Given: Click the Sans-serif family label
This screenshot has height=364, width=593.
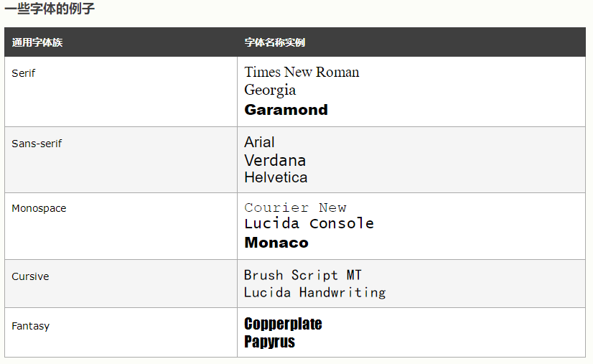Looking at the screenshot, I should click(x=37, y=144).
